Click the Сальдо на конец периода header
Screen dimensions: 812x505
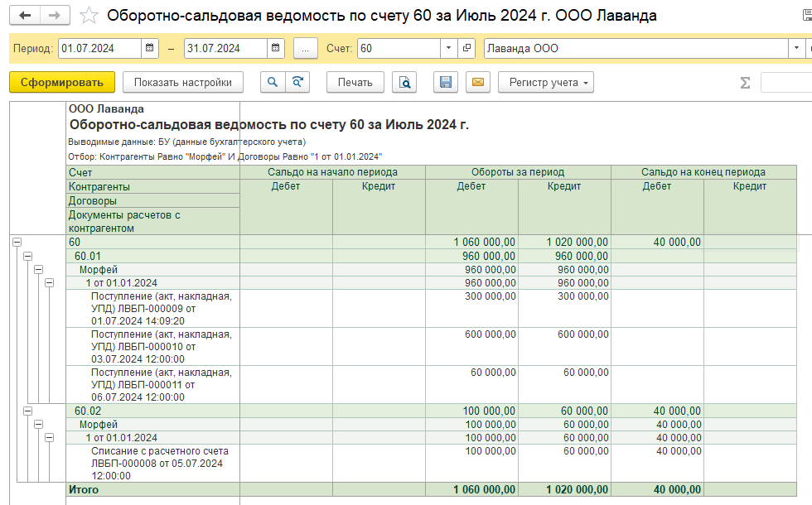point(703,172)
